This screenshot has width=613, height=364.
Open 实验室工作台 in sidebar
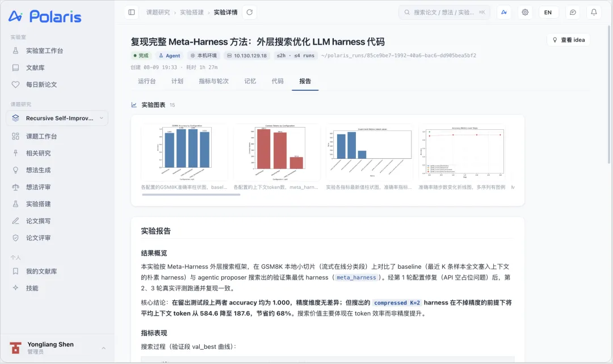pos(57,50)
